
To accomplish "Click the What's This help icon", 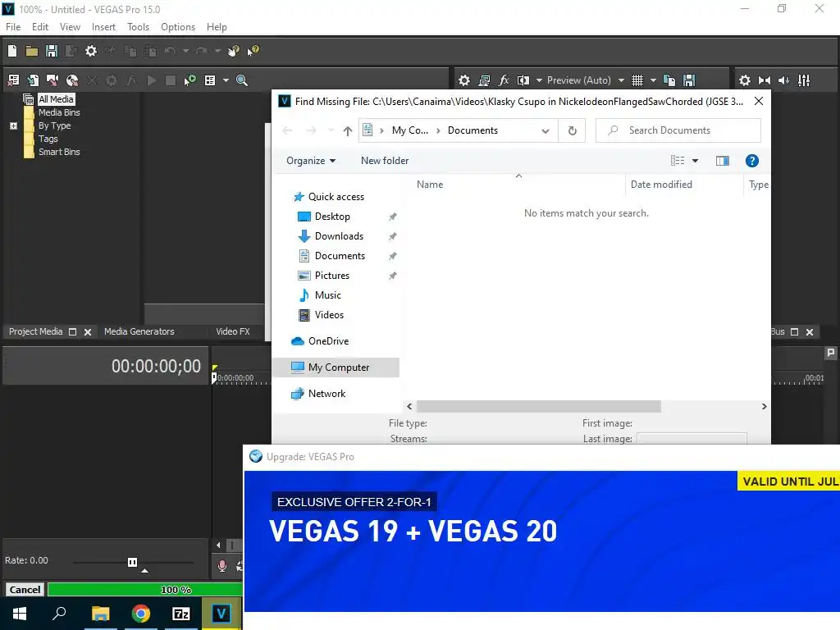I will click(x=253, y=51).
